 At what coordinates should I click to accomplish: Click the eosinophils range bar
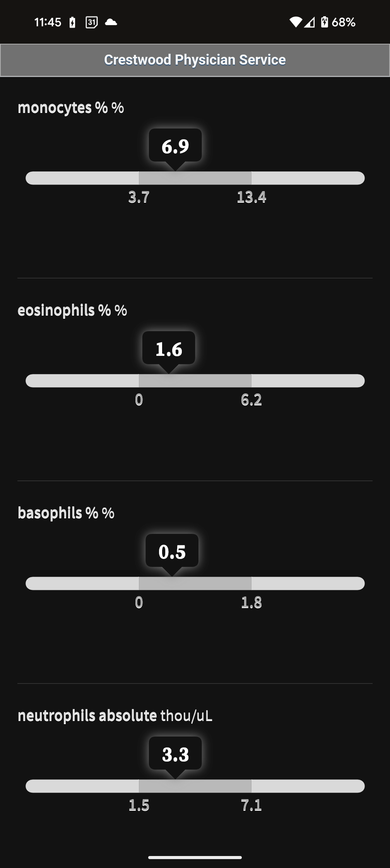195,381
